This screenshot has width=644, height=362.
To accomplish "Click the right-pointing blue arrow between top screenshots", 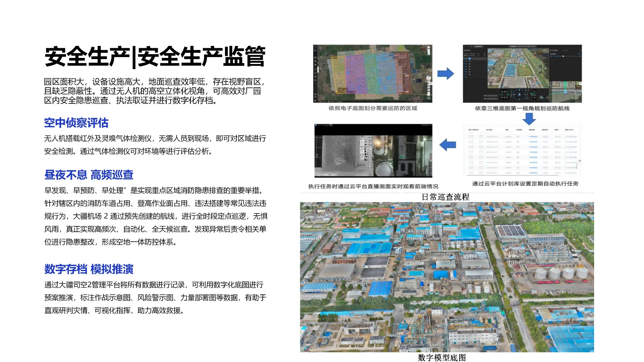I will point(445,74).
